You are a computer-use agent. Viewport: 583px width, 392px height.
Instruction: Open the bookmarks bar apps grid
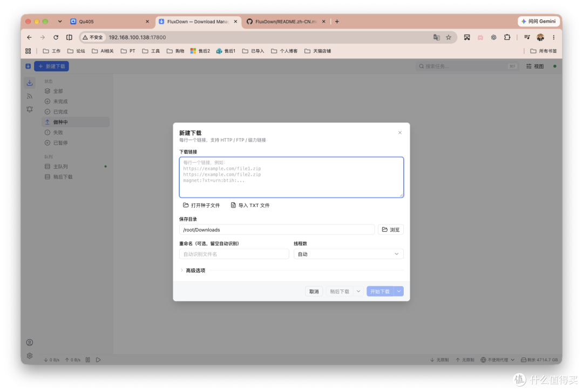(x=28, y=51)
